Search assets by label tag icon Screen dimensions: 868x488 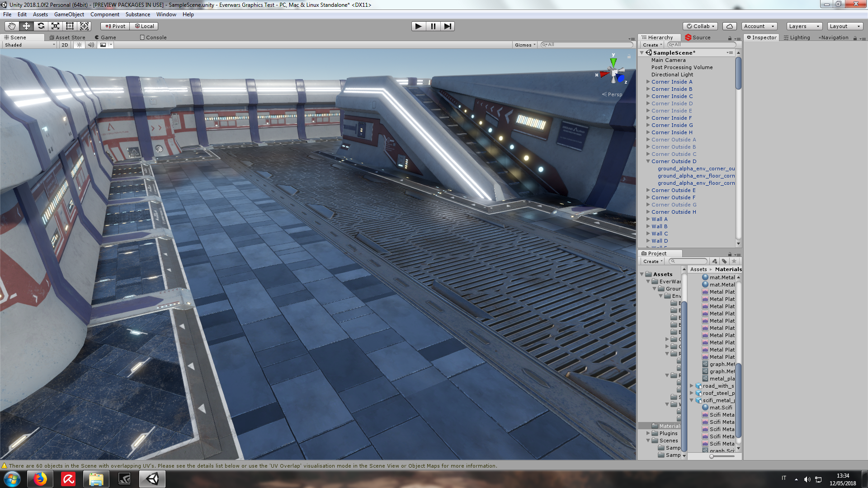coord(724,261)
